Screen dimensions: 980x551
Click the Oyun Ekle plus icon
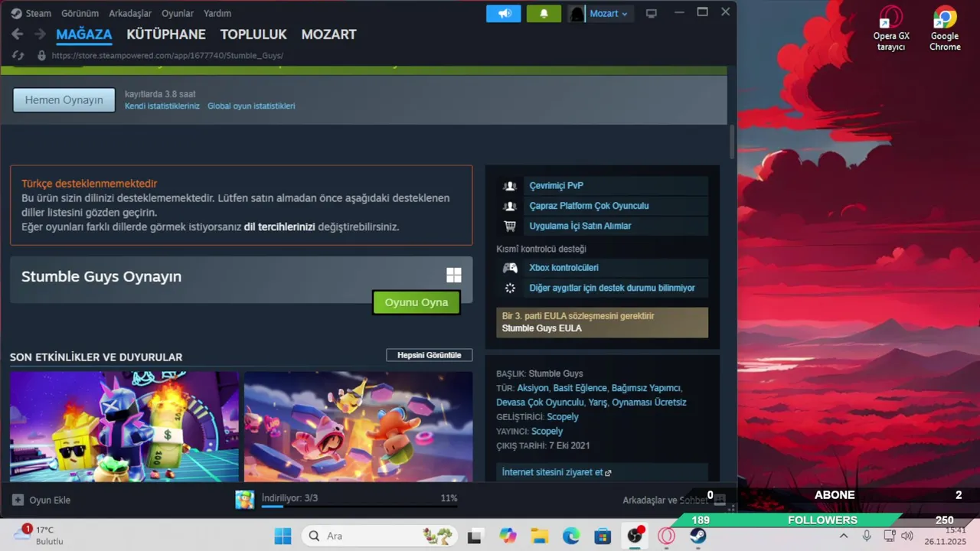[18, 500]
